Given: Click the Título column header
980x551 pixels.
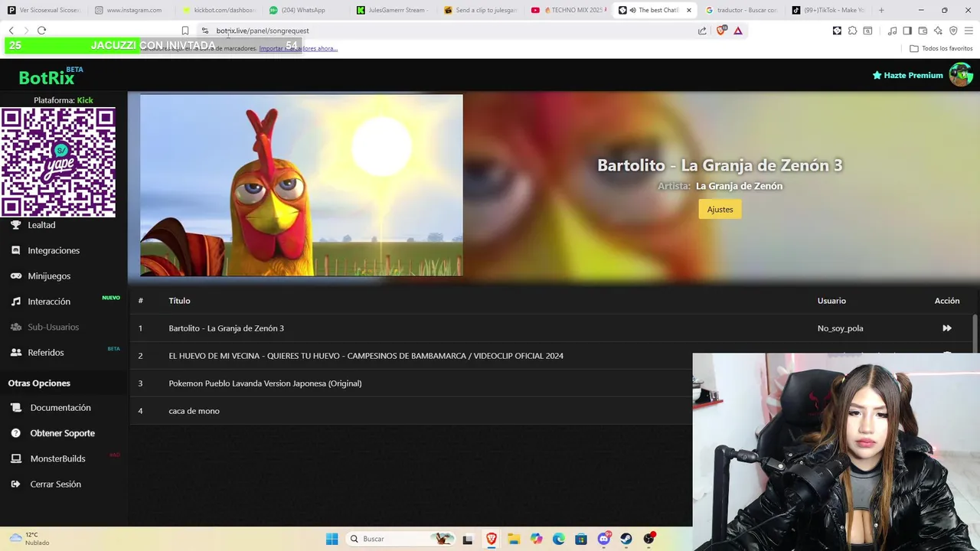Looking at the screenshot, I should [x=179, y=301].
